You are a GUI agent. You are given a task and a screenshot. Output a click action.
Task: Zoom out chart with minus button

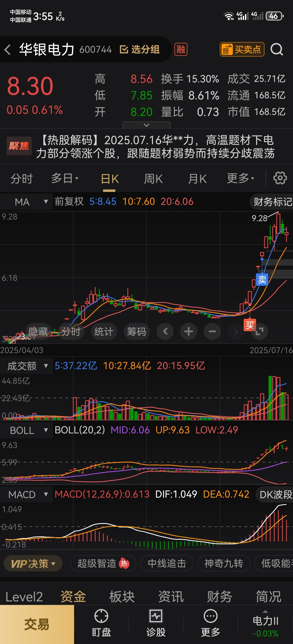tap(212, 331)
